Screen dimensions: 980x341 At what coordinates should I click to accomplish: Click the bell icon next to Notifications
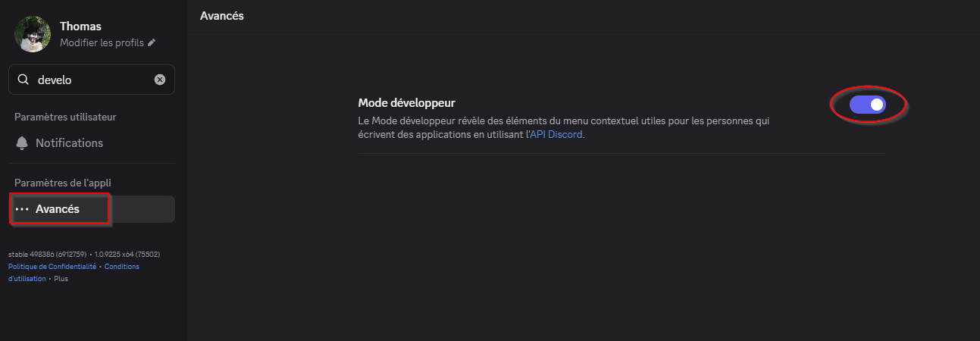[22, 143]
